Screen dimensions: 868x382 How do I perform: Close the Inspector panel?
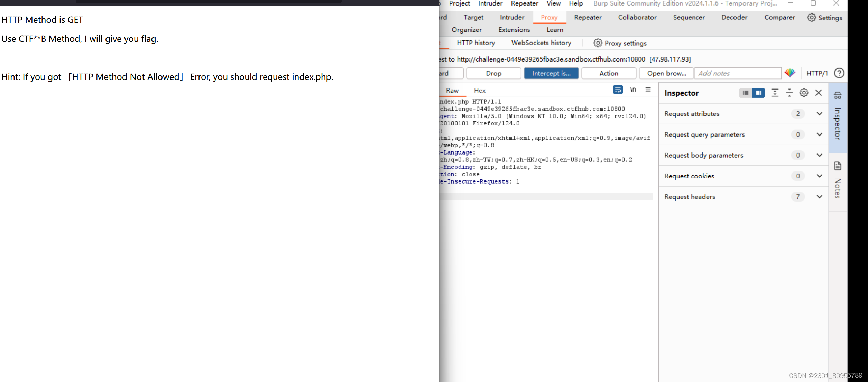(x=819, y=93)
